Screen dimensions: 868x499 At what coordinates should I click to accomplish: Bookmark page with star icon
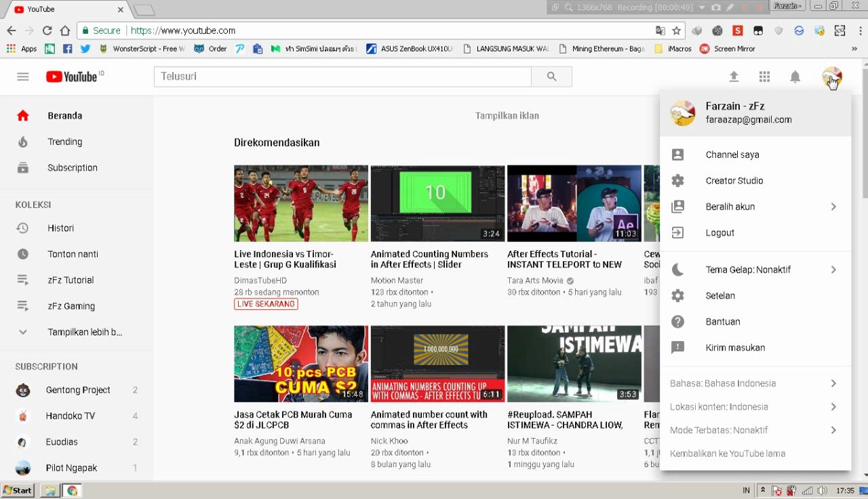coord(676,31)
